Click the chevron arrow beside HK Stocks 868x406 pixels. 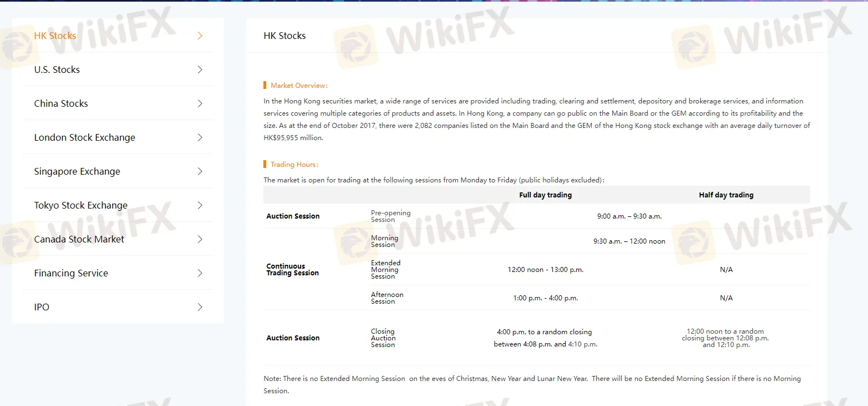[x=200, y=36]
